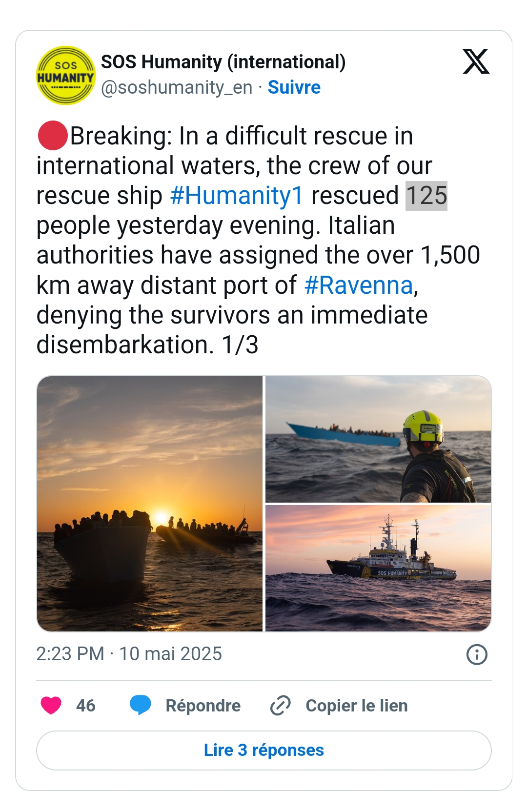Open photo of rescuer in yellow helmet
The image size is (527, 812).
378,439
